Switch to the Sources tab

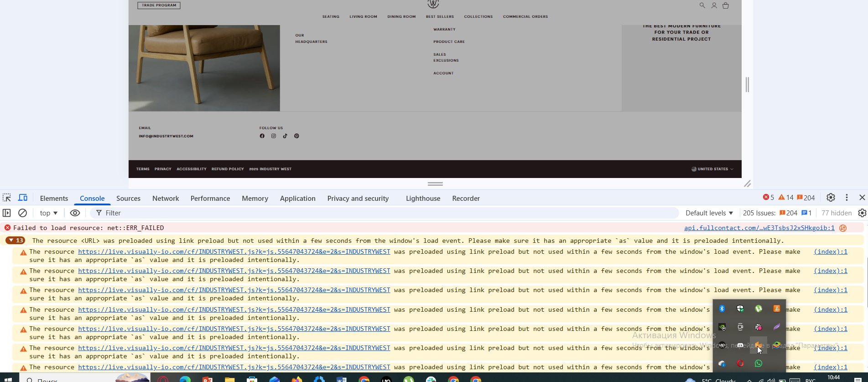click(x=128, y=198)
